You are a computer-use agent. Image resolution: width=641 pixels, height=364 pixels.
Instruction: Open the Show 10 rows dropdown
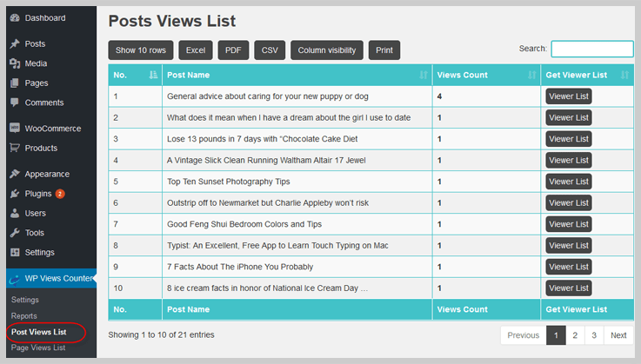pos(141,50)
